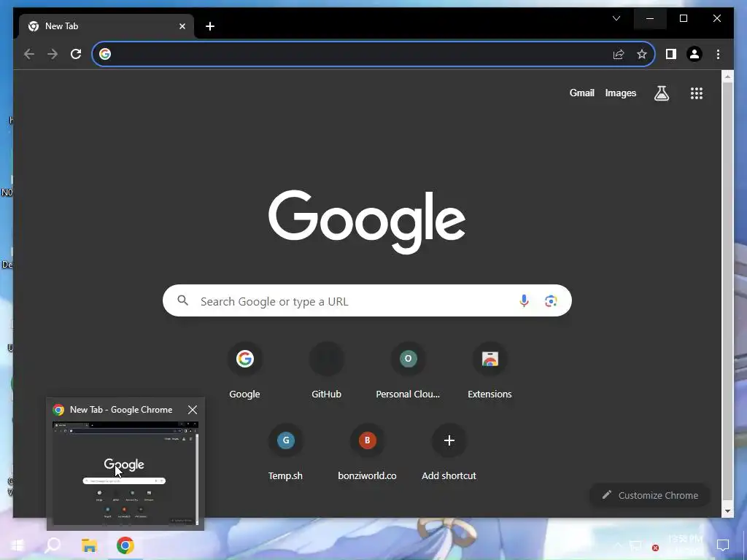Click the Google icon in the address bar

tap(105, 54)
